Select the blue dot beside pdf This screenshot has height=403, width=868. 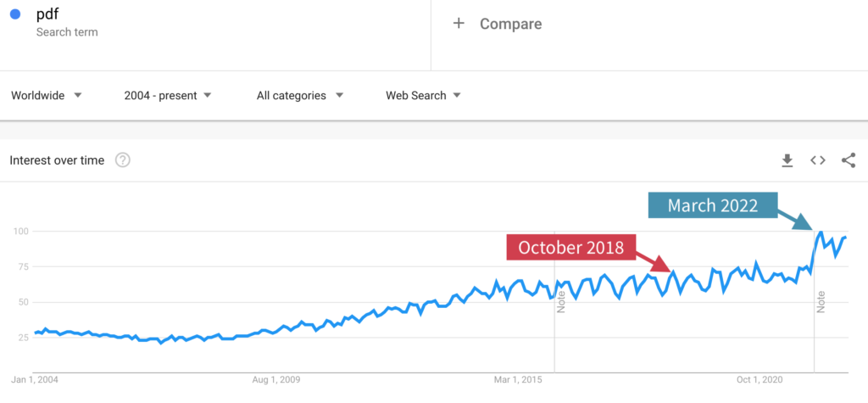pyautogui.click(x=15, y=15)
